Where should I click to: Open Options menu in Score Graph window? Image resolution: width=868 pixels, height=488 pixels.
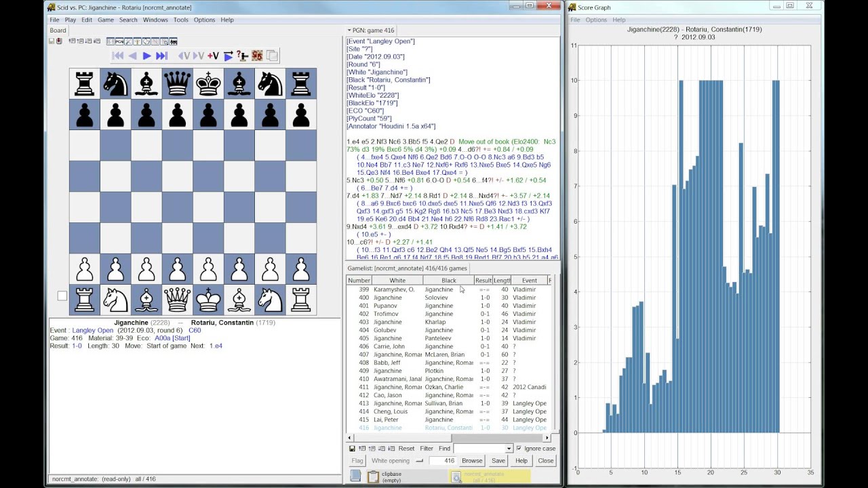tap(596, 20)
